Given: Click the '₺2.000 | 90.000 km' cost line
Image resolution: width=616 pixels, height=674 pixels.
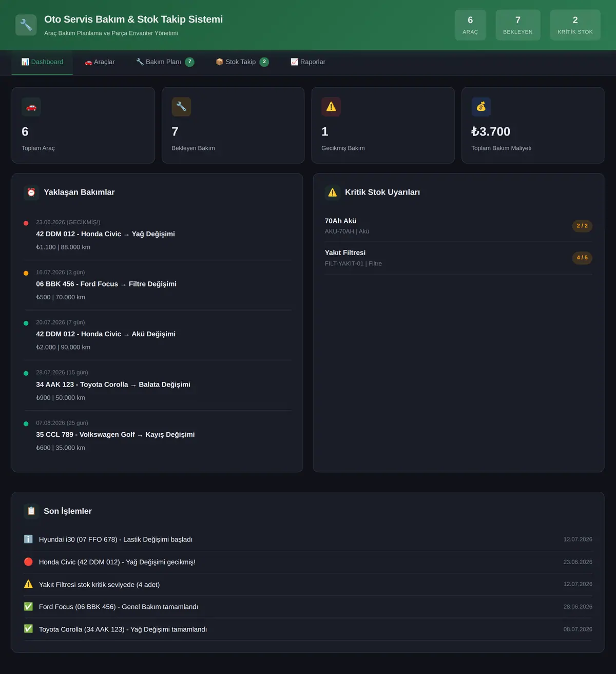Looking at the screenshot, I should 63,347.
